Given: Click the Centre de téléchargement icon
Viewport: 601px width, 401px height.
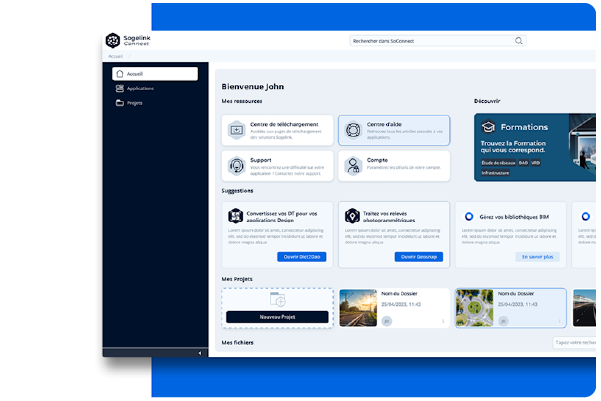Looking at the screenshot, I should pyautogui.click(x=236, y=130).
